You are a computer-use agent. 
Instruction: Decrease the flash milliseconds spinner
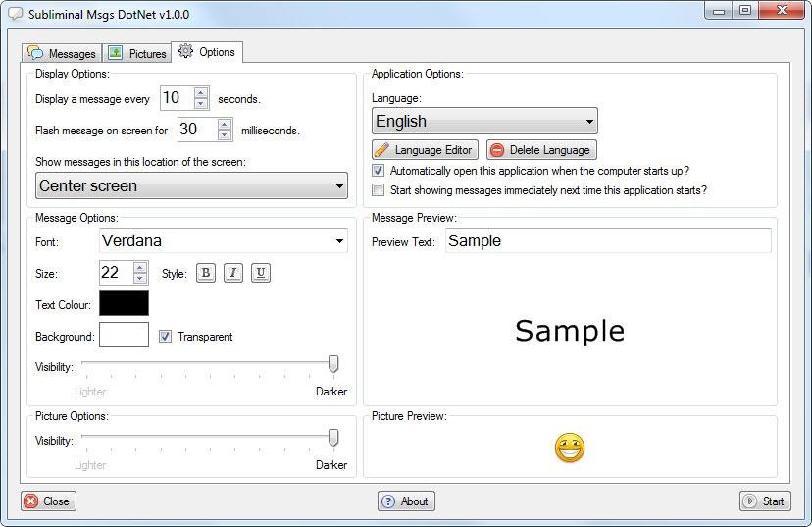tap(225, 134)
